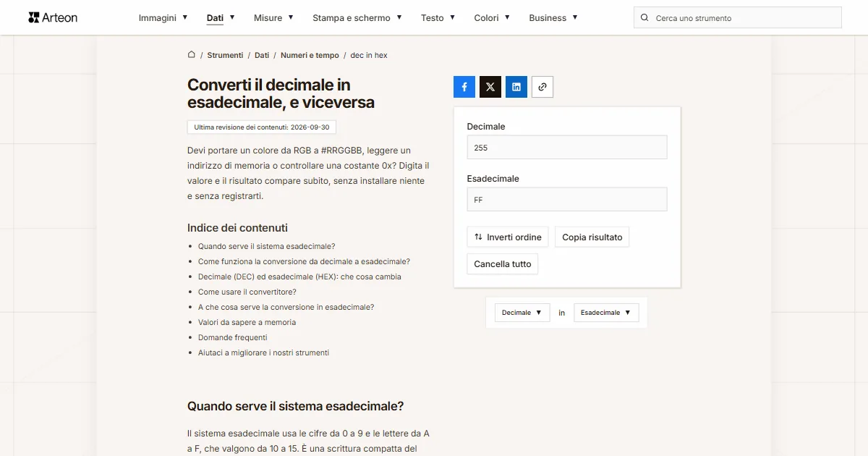Focus the Esadecimale input field
The image size is (868, 456).
pyautogui.click(x=567, y=200)
